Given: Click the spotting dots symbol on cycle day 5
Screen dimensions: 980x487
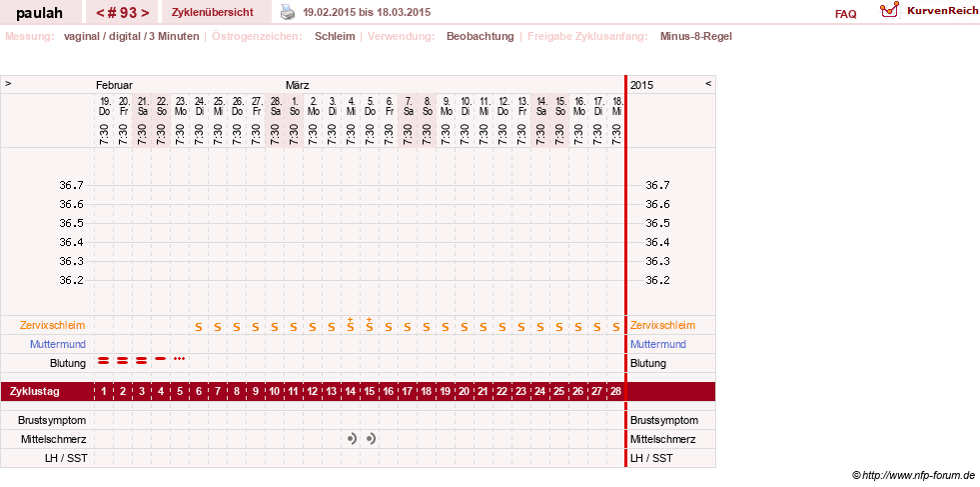Looking at the screenshot, I should coord(180,359).
